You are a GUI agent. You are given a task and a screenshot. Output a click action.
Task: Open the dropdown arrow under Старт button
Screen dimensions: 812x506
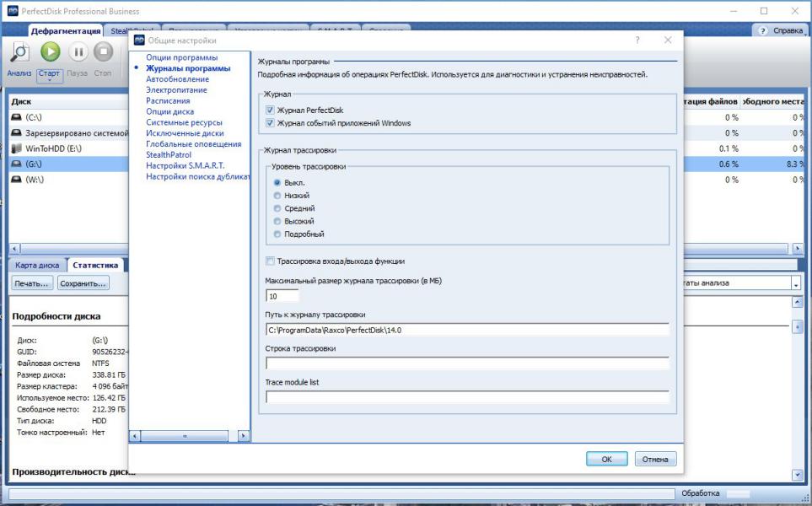[50, 81]
